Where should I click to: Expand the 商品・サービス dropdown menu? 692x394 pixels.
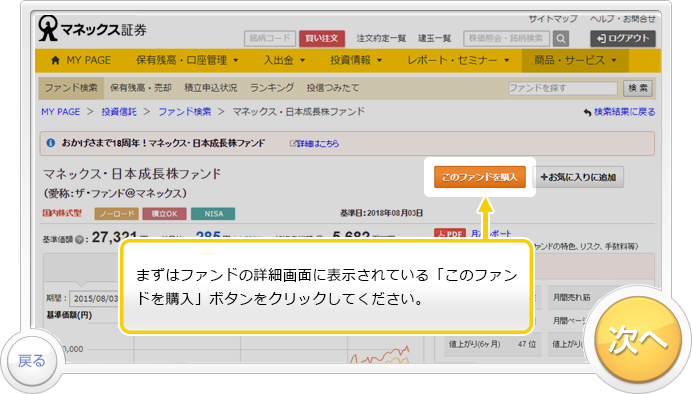(575, 60)
